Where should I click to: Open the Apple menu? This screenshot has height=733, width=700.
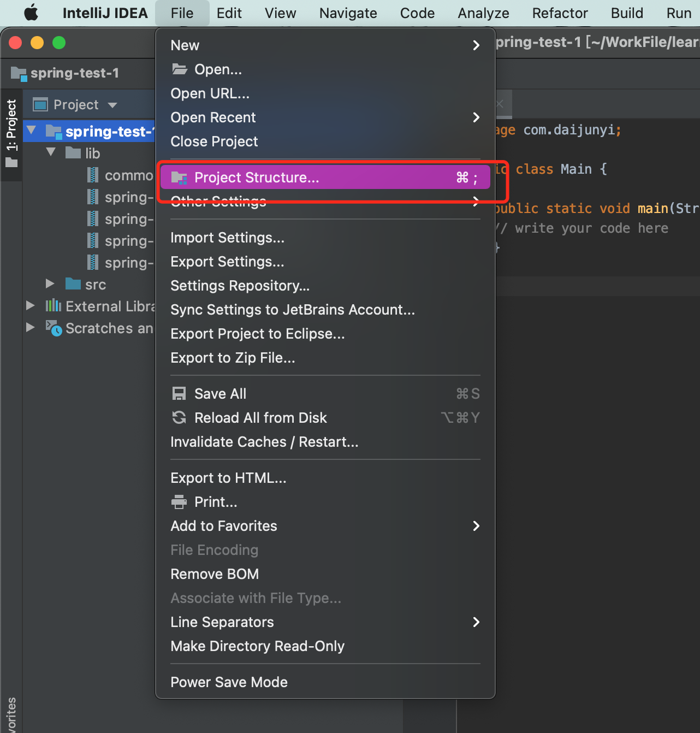click(32, 13)
